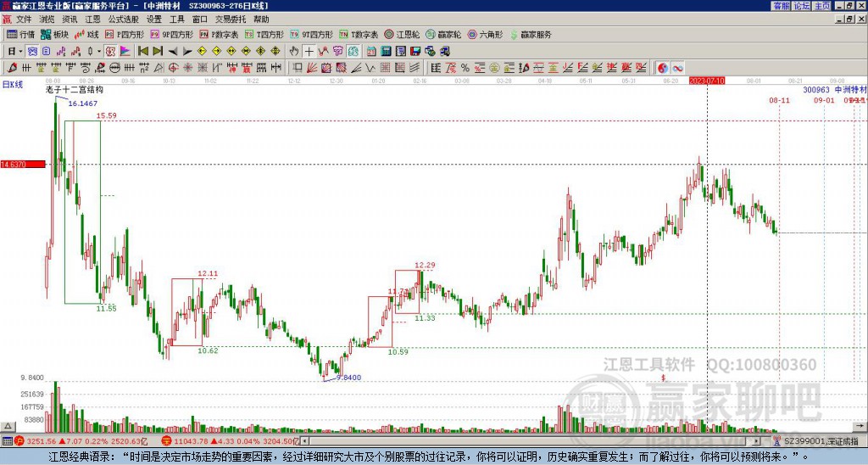The width and height of the screenshot is (868, 465).
Task: Click the yellow diamond left-right arrow icon
Action: pos(231,51)
